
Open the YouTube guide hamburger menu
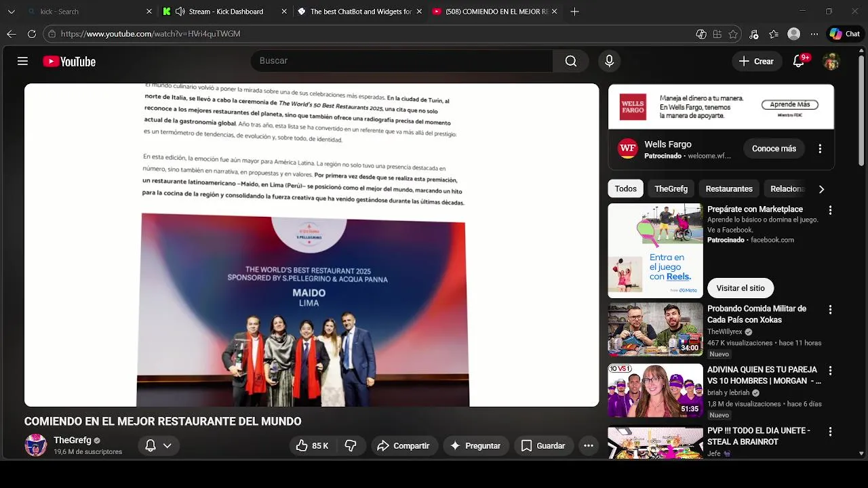coord(22,61)
